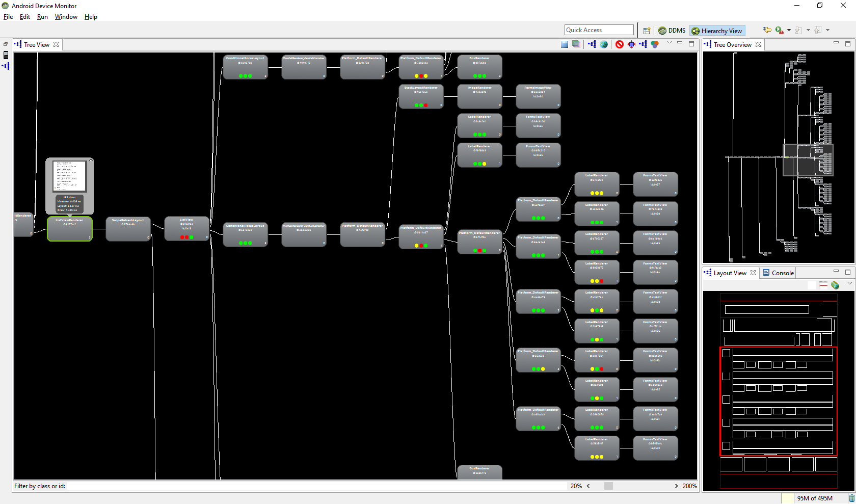The image size is (856, 504).
Task: Close the Layout View tab
Action: [x=753, y=273]
